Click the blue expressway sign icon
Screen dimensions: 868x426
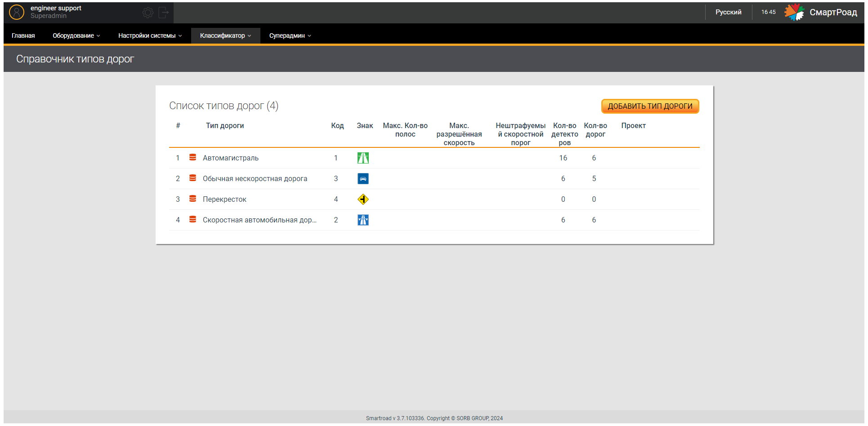click(x=363, y=220)
